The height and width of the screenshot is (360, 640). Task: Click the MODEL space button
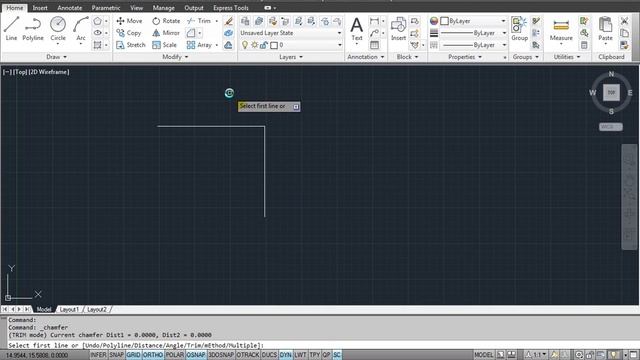483,355
